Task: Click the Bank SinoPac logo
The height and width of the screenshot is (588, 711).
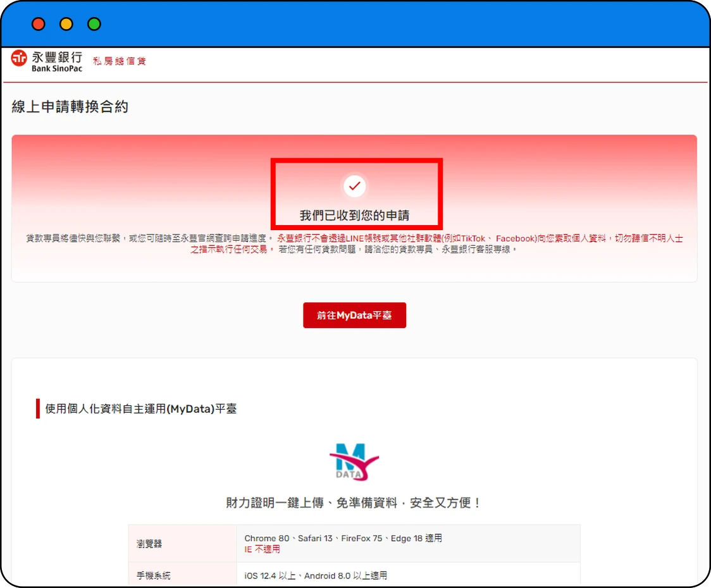Action: (x=47, y=61)
